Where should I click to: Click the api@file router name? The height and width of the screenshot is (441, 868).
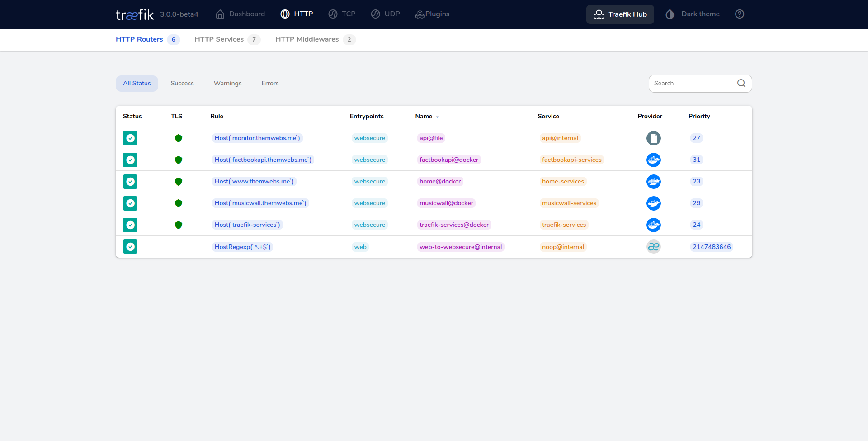pyautogui.click(x=431, y=138)
